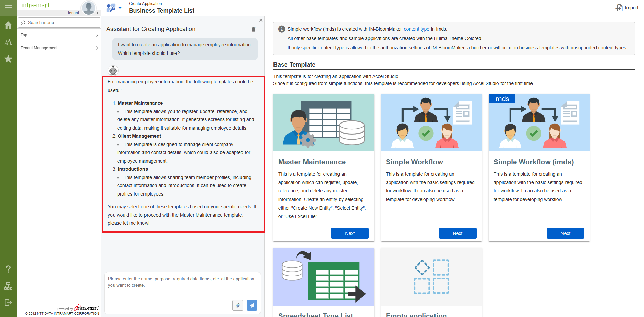Open the tenant user profile avatar

[x=89, y=8]
